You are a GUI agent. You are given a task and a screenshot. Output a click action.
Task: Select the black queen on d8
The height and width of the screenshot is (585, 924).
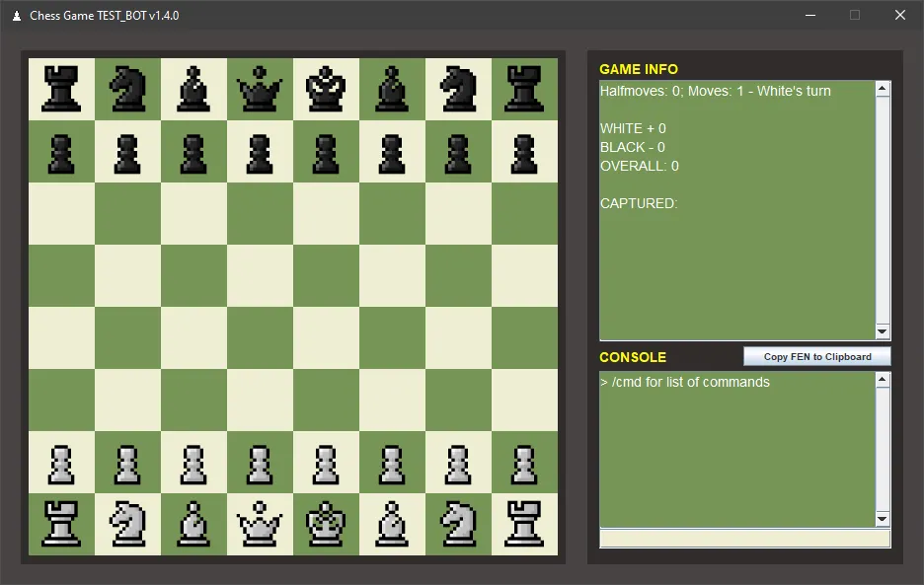point(260,89)
